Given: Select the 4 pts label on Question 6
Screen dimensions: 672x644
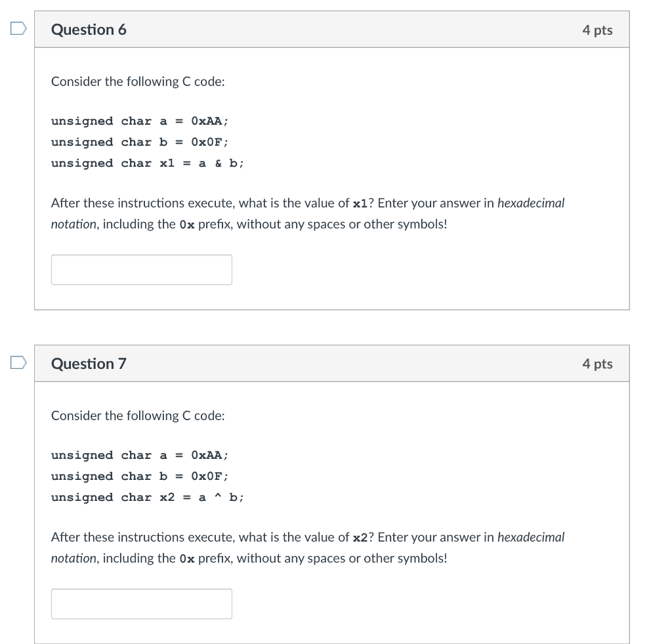Looking at the screenshot, I should coord(598,29).
